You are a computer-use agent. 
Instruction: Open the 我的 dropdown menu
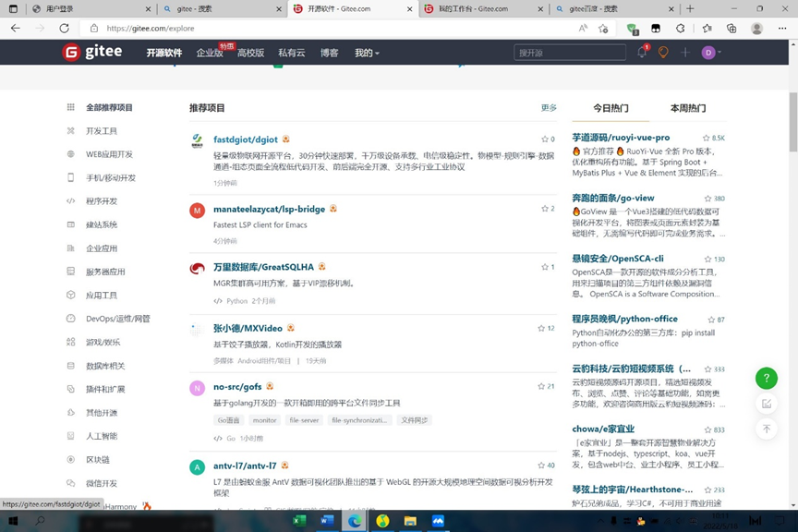coord(363,53)
